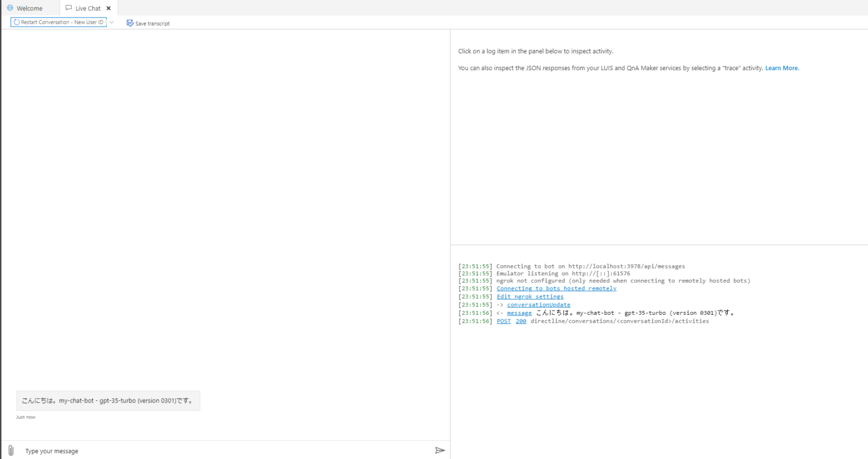The height and width of the screenshot is (459, 868).
Task: Click the message link in the log panel
Action: coord(519,313)
